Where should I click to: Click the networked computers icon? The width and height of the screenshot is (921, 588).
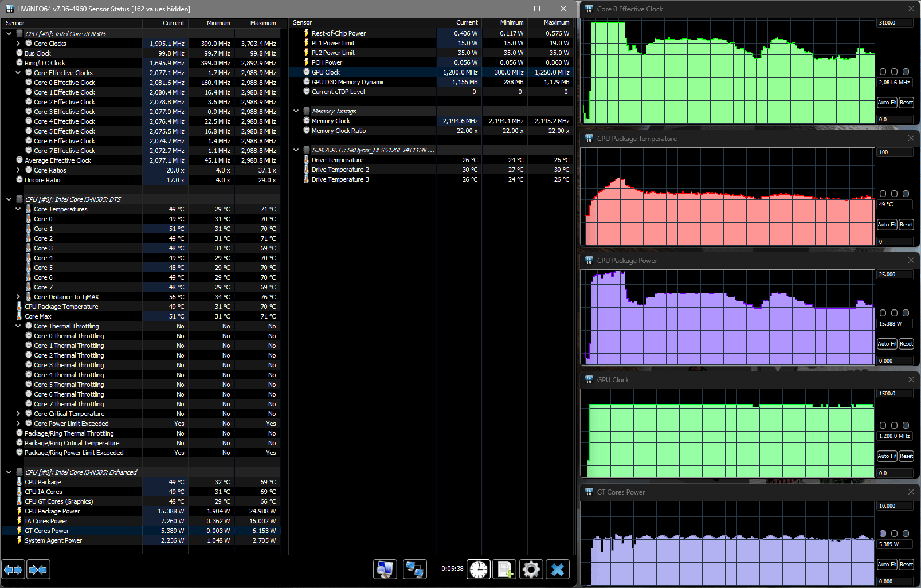[x=414, y=569]
